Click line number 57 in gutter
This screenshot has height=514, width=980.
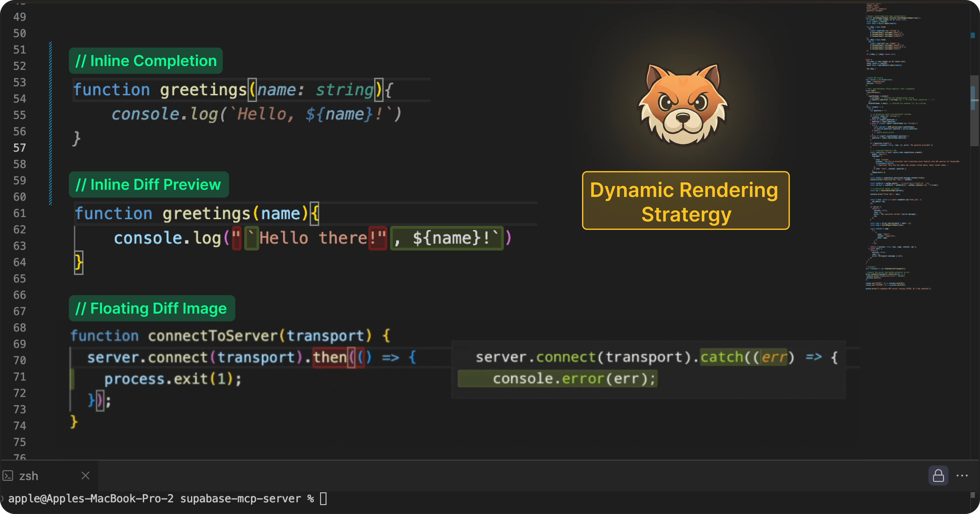coord(19,147)
